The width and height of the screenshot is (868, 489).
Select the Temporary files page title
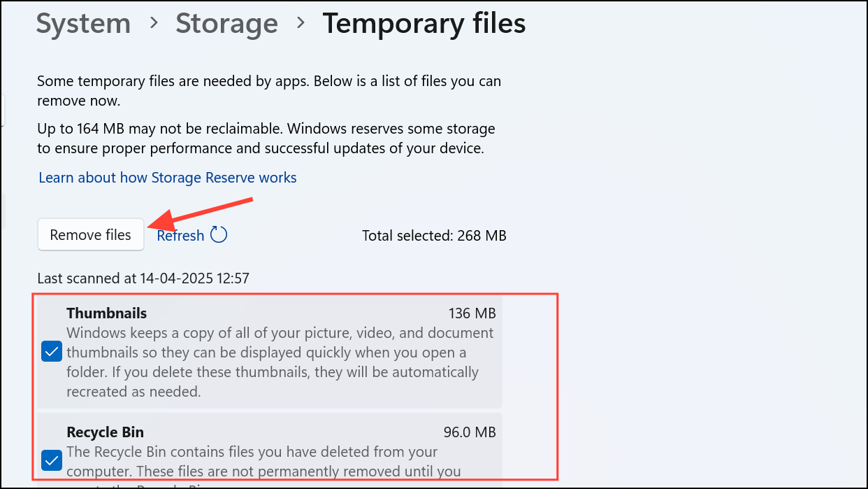424,23
